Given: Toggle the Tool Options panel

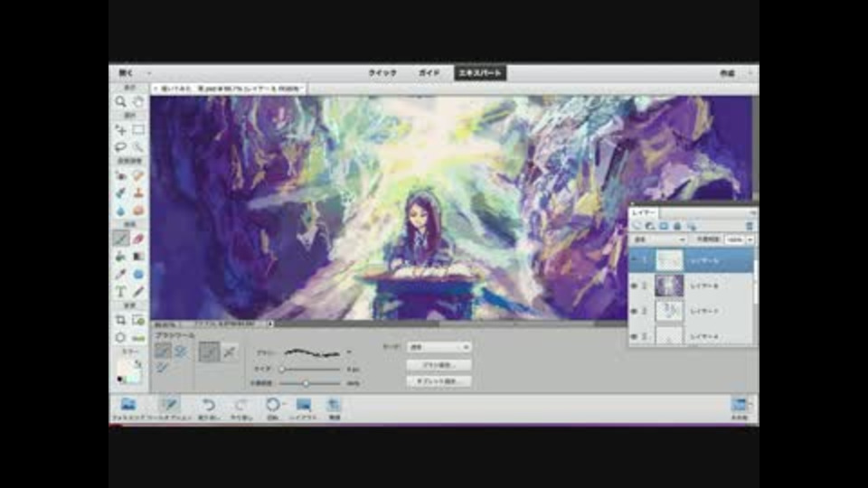Looking at the screenshot, I should click(169, 408).
